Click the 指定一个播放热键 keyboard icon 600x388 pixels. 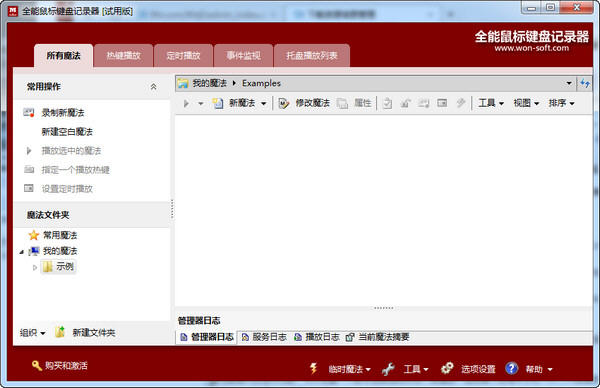pyautogui.click(x=29, y=169)
